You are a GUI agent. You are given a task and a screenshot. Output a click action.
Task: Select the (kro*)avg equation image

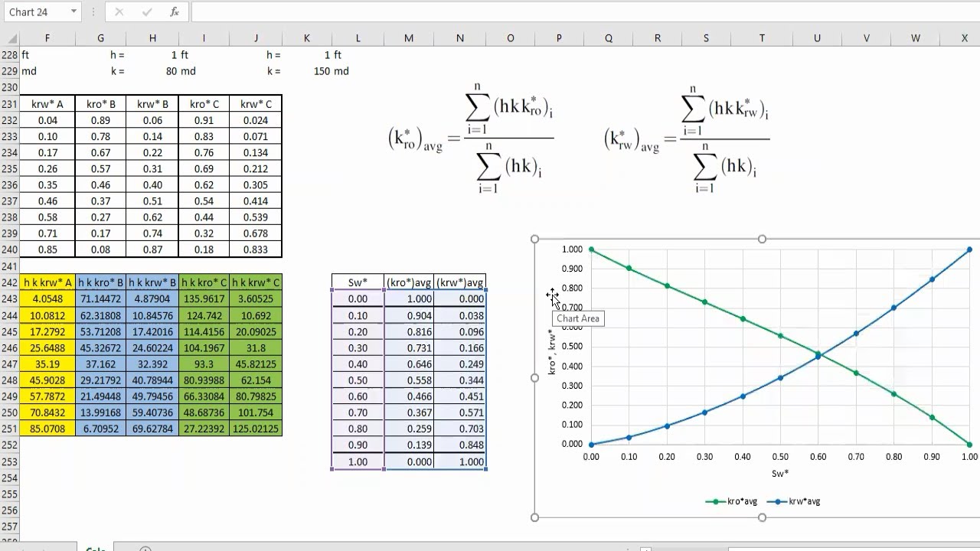471,139
